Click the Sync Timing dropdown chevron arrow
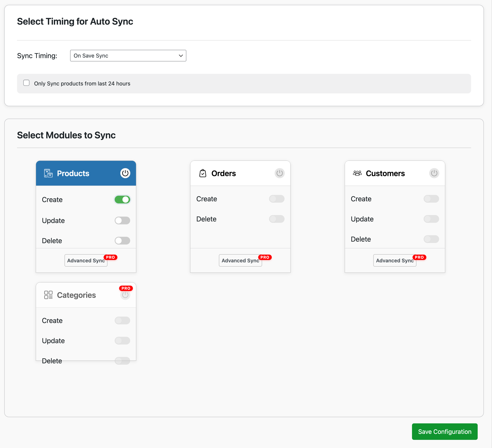 [x=181, y=56]
